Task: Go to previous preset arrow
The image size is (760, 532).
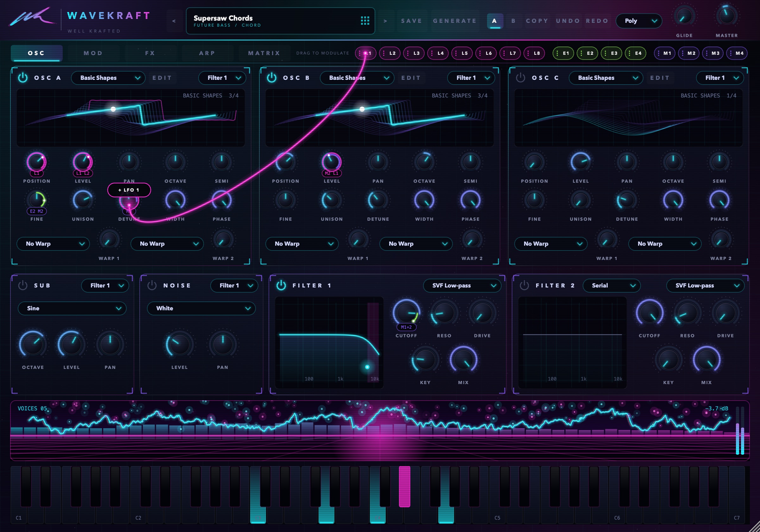Action: (174, 21)
